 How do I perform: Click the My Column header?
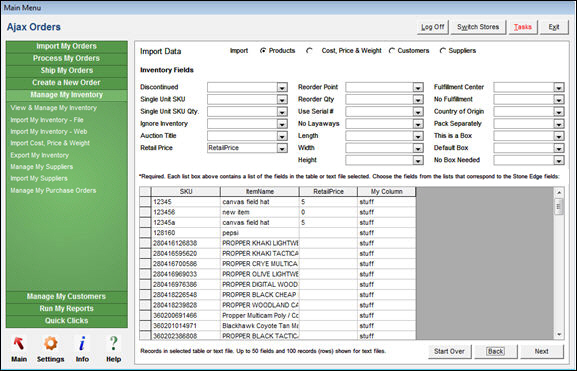point(386,192)
